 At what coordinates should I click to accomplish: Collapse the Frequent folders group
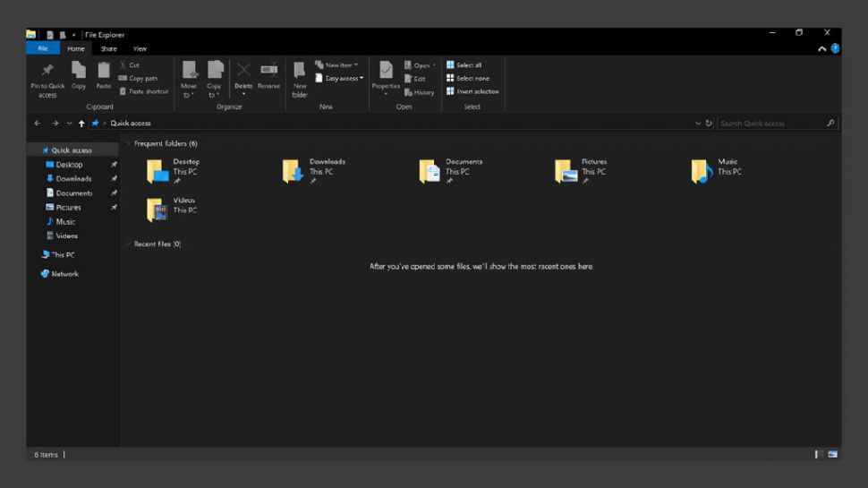pyautogui.click(x=129, y=143)
